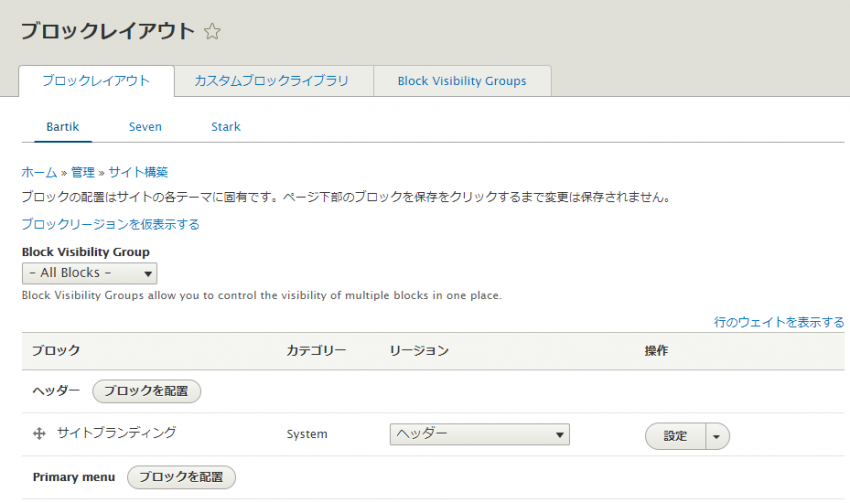Go to 管理 in the breadcrumb
Image resolution: width=850 pixels, height=503 pixels.
click(82, 172)
